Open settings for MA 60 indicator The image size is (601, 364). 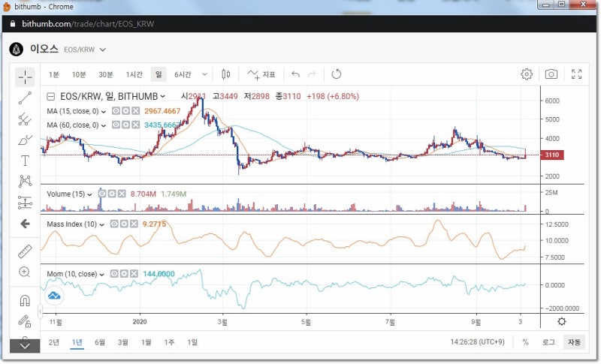[x=125, y=125]
